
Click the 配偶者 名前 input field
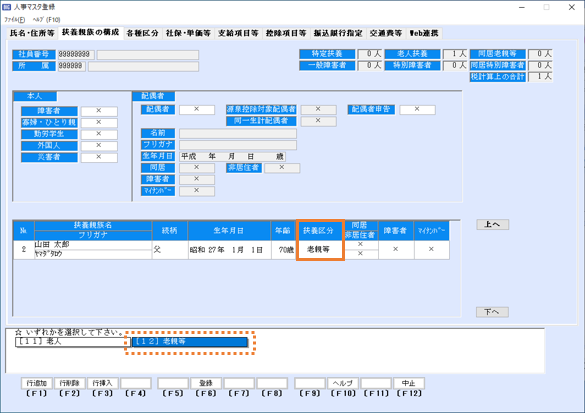238,134
